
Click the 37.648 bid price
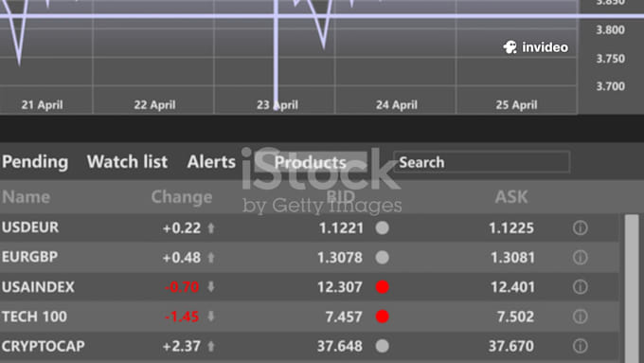point(340,346)
